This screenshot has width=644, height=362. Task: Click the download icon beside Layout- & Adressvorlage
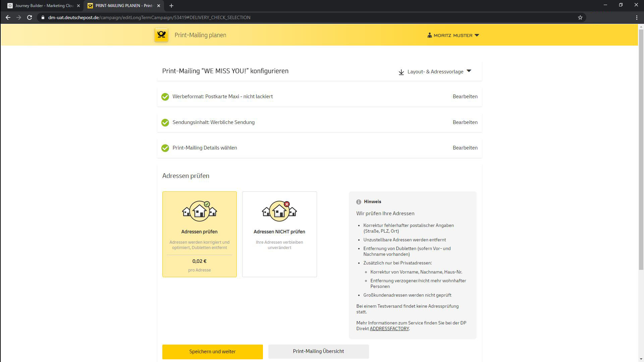401,72
